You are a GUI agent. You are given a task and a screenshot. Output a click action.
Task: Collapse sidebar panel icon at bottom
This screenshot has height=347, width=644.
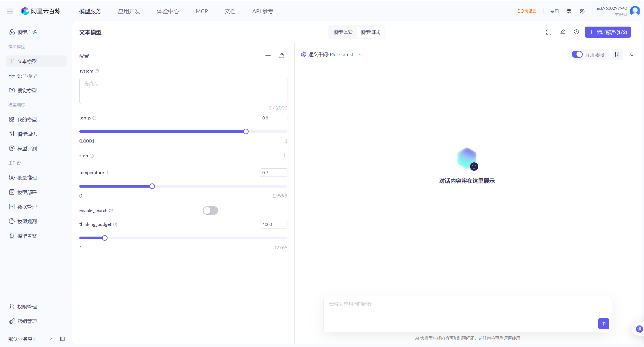62,339
